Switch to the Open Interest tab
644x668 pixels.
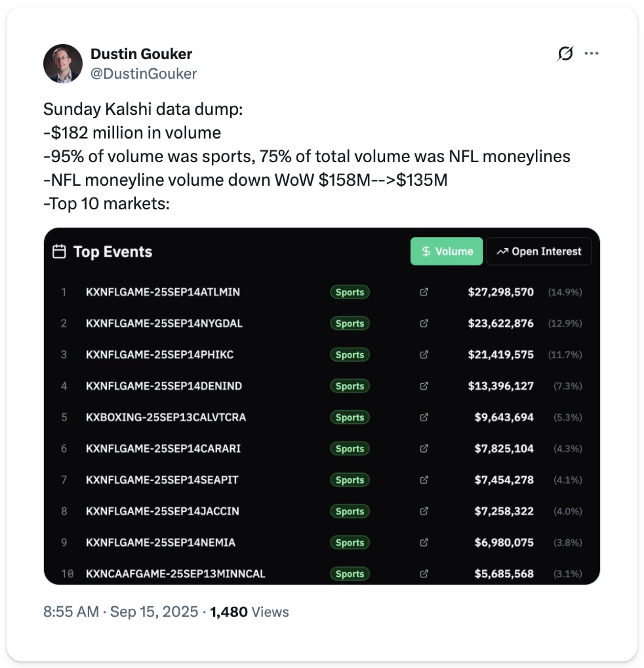[x=539, y=251]
